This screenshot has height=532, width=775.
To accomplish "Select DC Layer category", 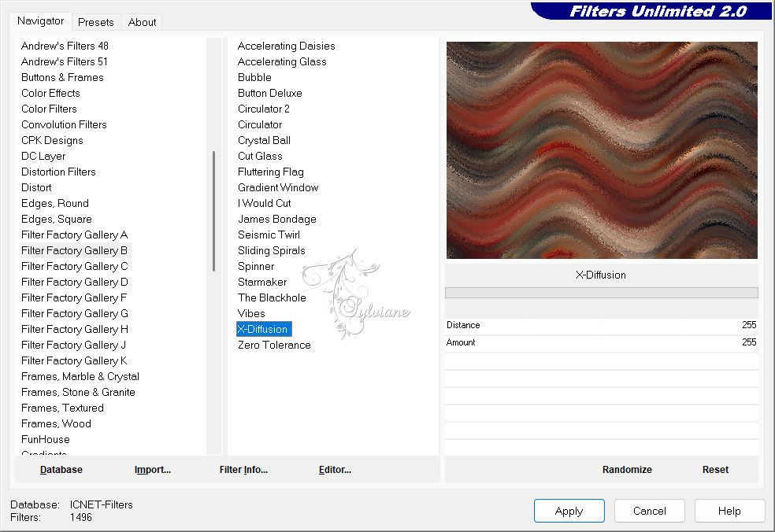I will click(43, 157).
